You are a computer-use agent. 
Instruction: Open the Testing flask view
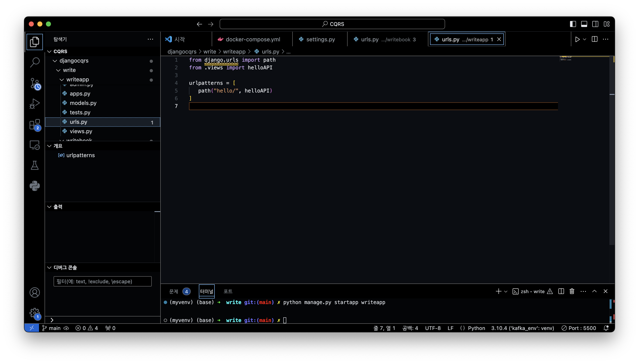coord(34,165)
